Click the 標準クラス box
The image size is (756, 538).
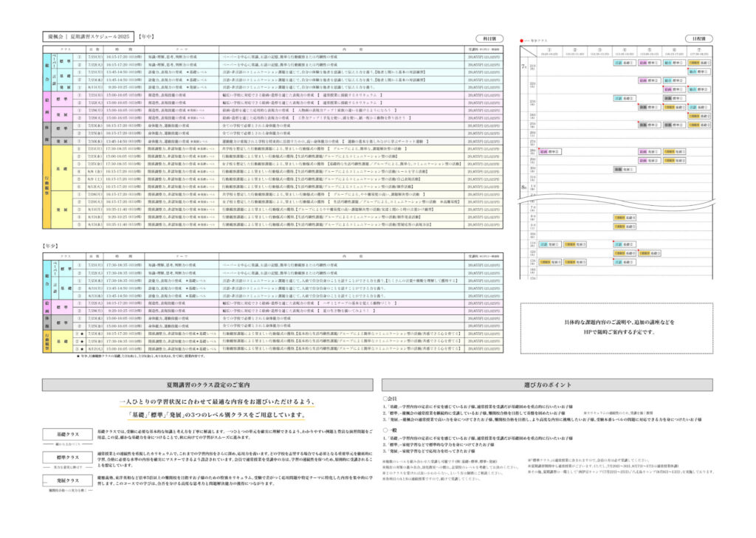coord(67,458)
